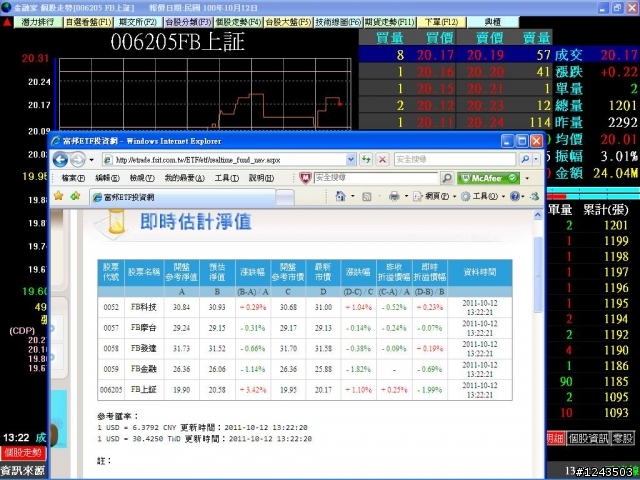Click the 個股資訊 button at the bottom right
The width and height of the screenshot is (640, 480).
click(588, 439)
